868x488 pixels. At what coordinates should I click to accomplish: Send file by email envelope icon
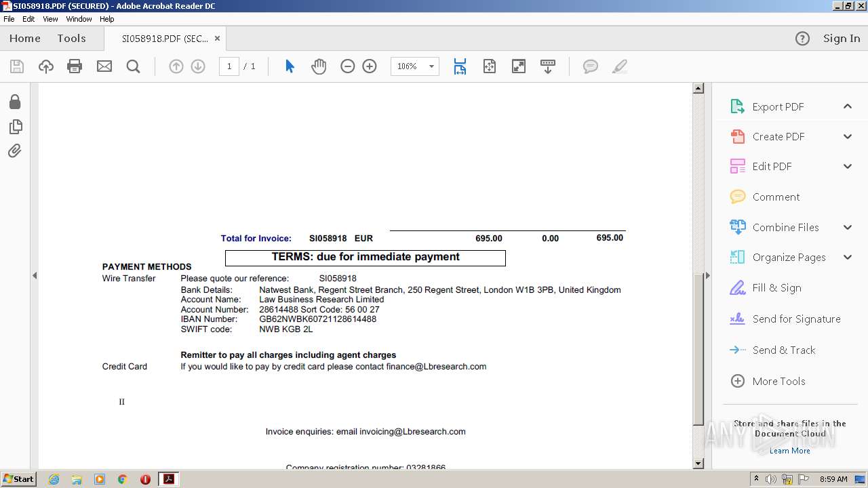(104, 66)
